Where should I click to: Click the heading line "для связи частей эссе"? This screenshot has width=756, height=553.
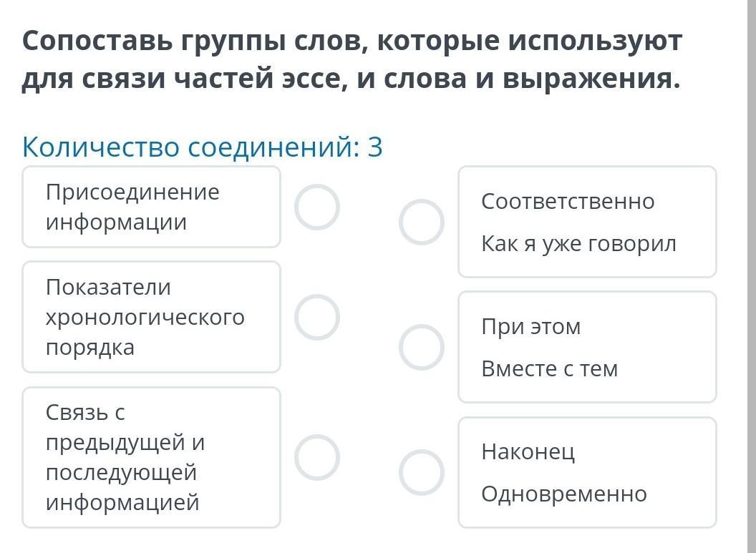351,79
